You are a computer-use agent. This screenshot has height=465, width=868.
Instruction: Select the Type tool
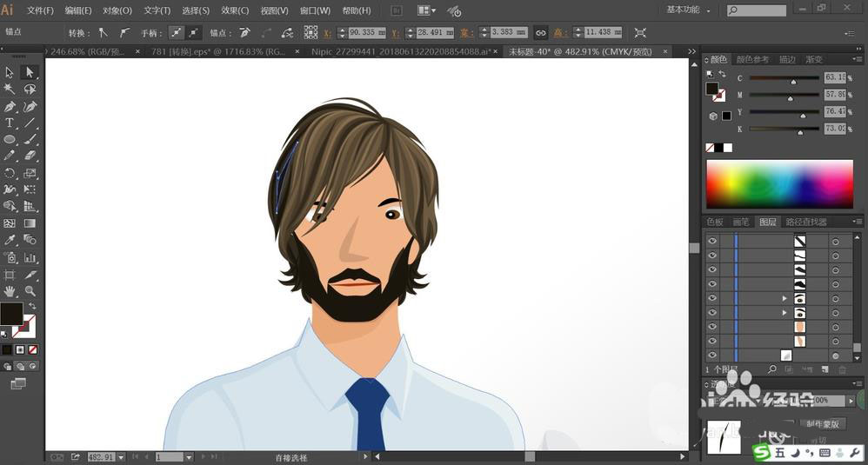point(10,123)
